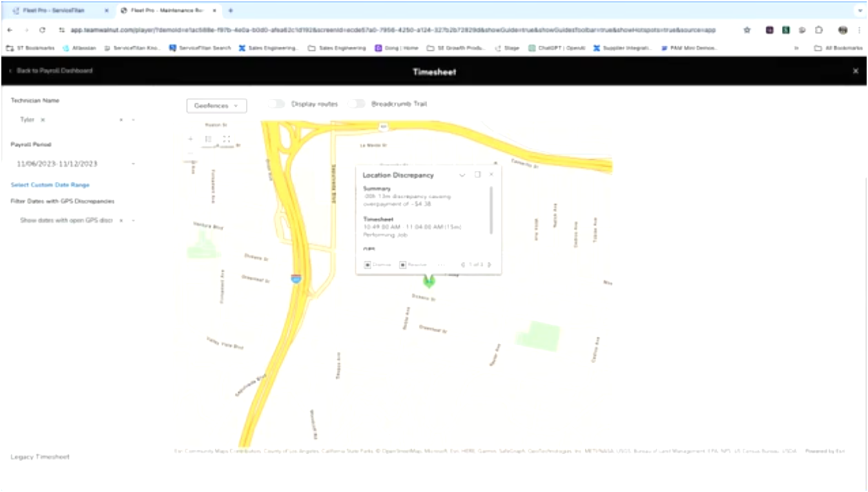This screenshot has height=492, width=868.
Task: Open the browser extensions puzzle icon
Action: pyautogui.click(x=819, y=30)
